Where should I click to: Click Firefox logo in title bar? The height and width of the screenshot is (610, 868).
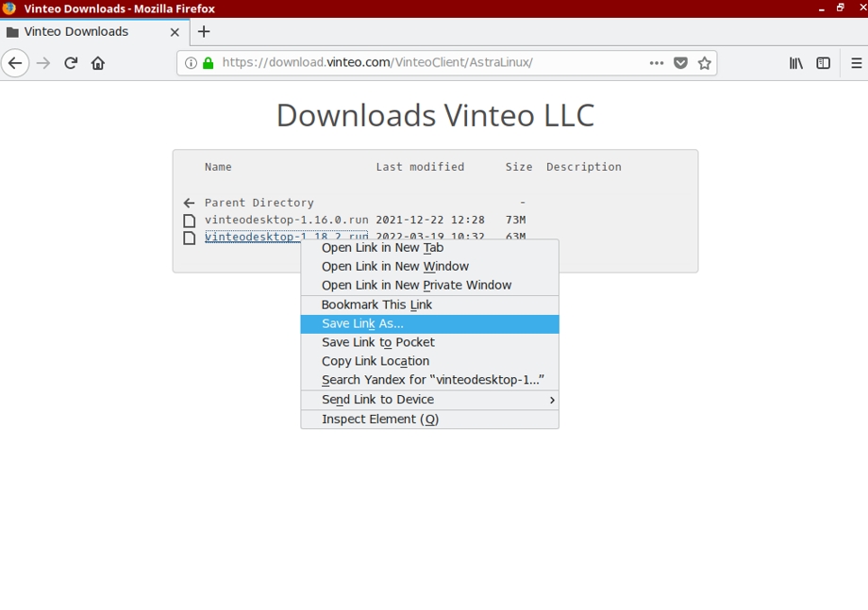tap(8, 8)
